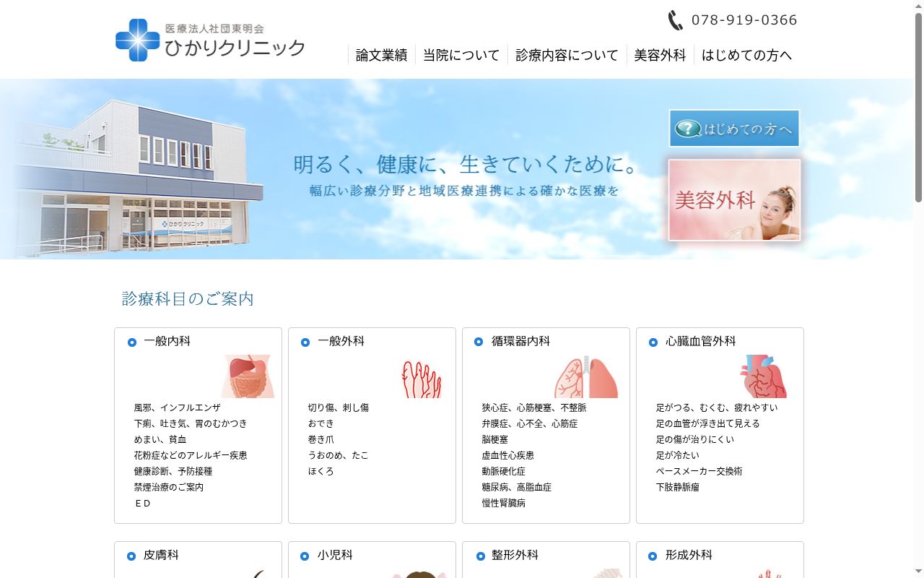The image size is (924, 578).
Task: Click the lungs illustration in 循環器内科 card
Action: tap(586, 376)
